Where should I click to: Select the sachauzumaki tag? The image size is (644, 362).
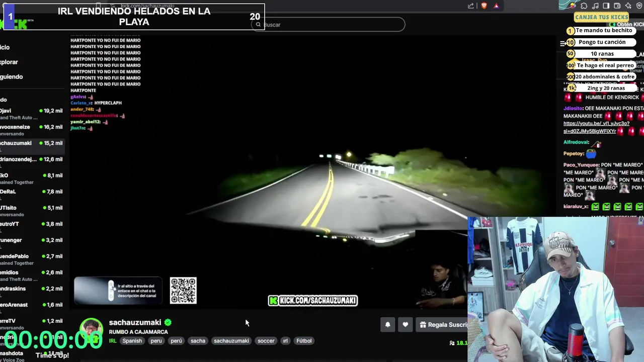(231, 340)
